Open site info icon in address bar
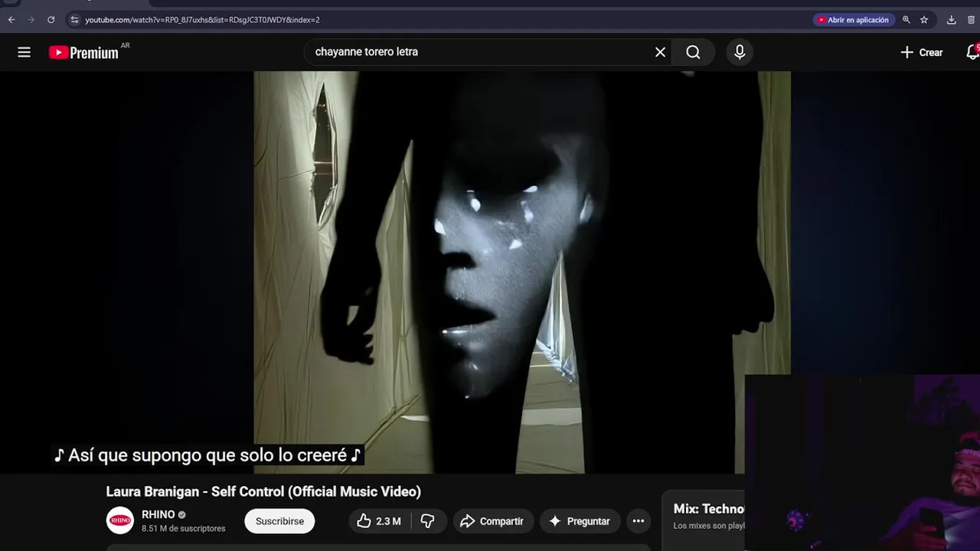980x551 pixels. click(74, 20)
